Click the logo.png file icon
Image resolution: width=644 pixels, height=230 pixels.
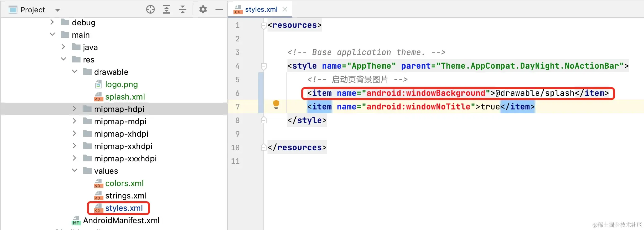[98, 84]
